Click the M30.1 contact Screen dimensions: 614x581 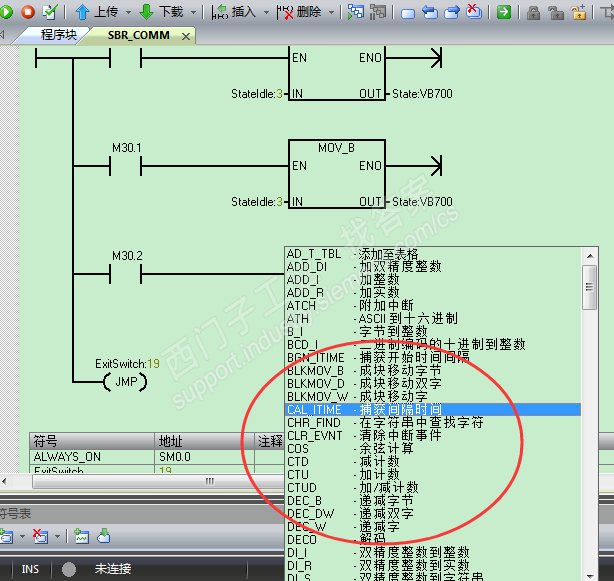126,166
